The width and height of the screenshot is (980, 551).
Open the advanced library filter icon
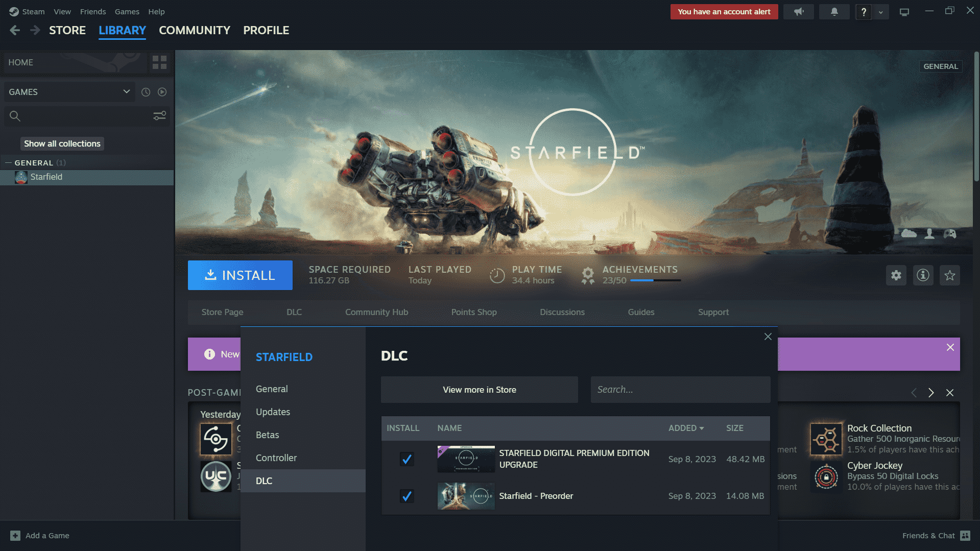[159, 116]
